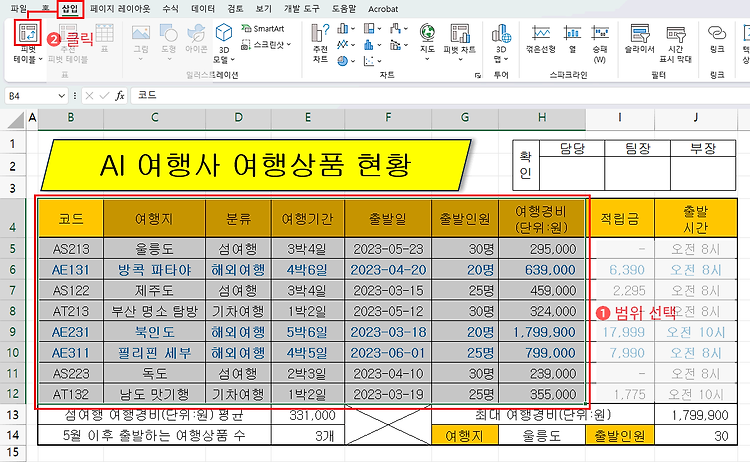Click the 피벗 테이블 (PivotTable) icon
The height and width of the screenshot is (462, 750).
pos(28,33)
